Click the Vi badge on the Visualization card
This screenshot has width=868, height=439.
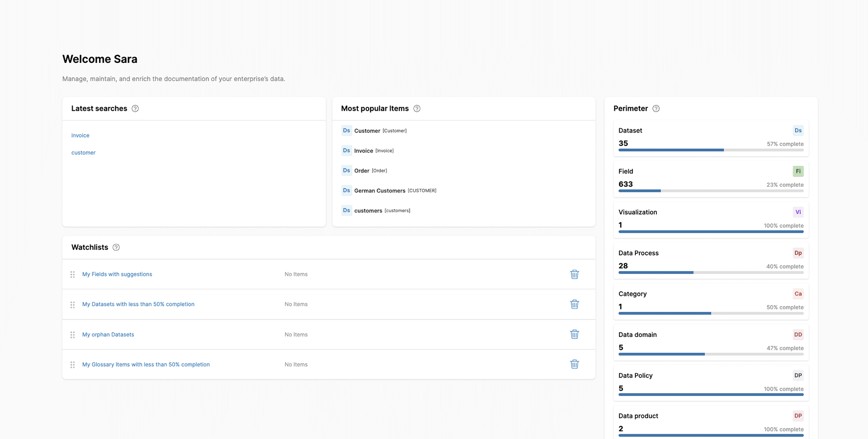(x=798, y=212)
